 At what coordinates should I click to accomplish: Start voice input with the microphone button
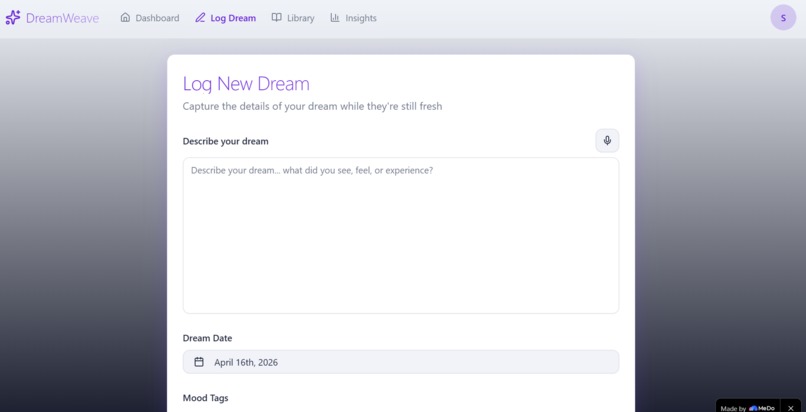point(607,141)
